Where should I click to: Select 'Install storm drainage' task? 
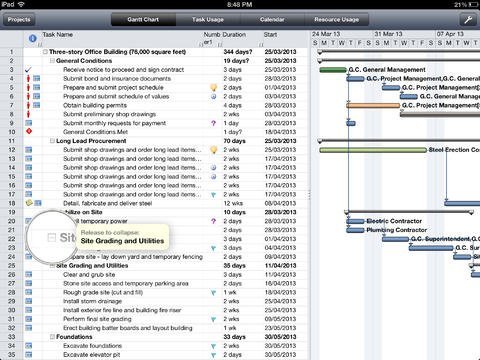(x=92, y=301)
